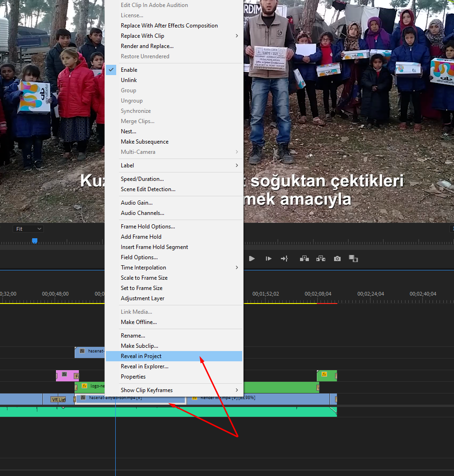Click fx badge on hasenat-altyazi-son.mp4 clip

(x=83, y=397)
